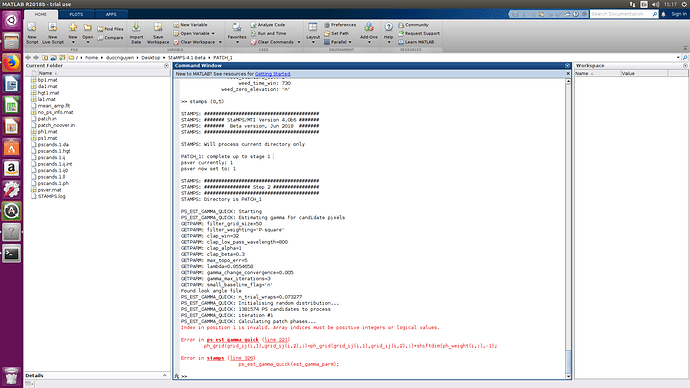Click Find Files in the toolstrip
The width and height of the screenshot is (690, 388).
point(110,29)
